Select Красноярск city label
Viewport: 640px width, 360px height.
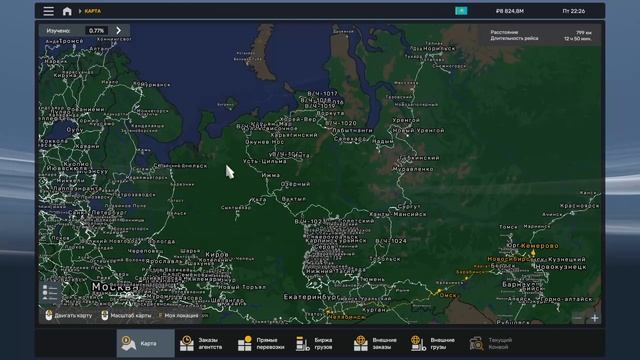[580, 206]
